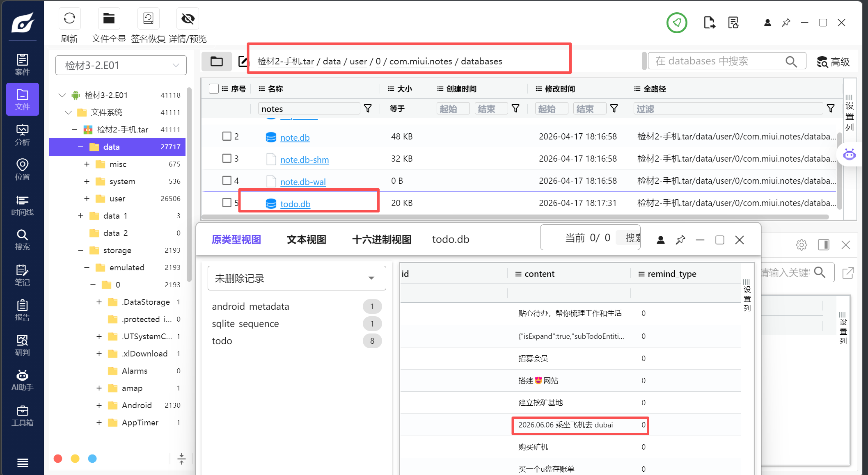The width and height of the screenshot is (868, 475).
Task: Tick the checkbox for row 2 note.db
Action: pyautogui.click(x=227, y=136)
